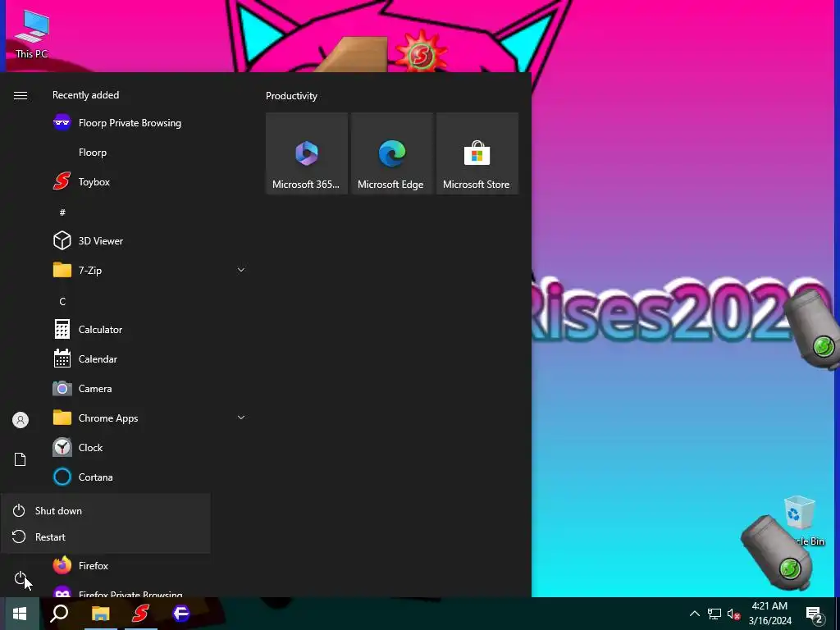Jump to the # letter section header
The width and height of the screenshot is (840, 630).
62,212
